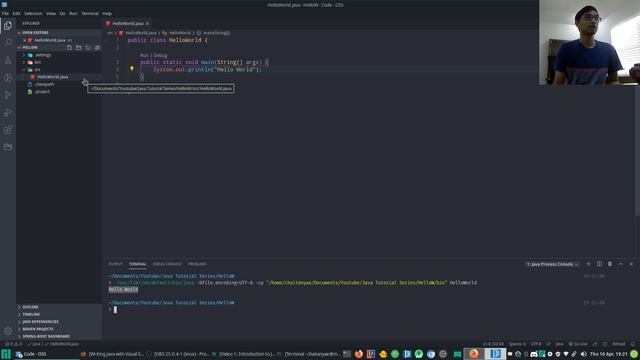Switch to the PROBLEMS panel tab
Viewport: 640px width, 360px height.
pos(197,264)
